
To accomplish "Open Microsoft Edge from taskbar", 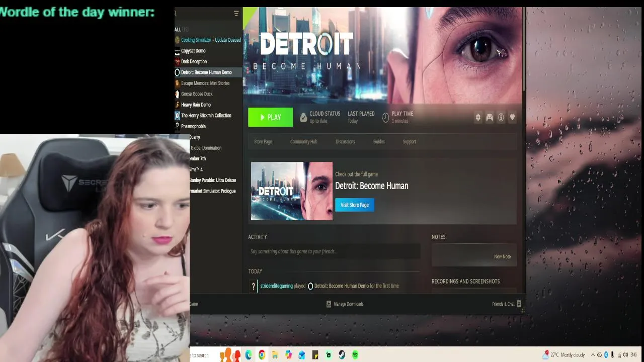I will tap(249, 355).
